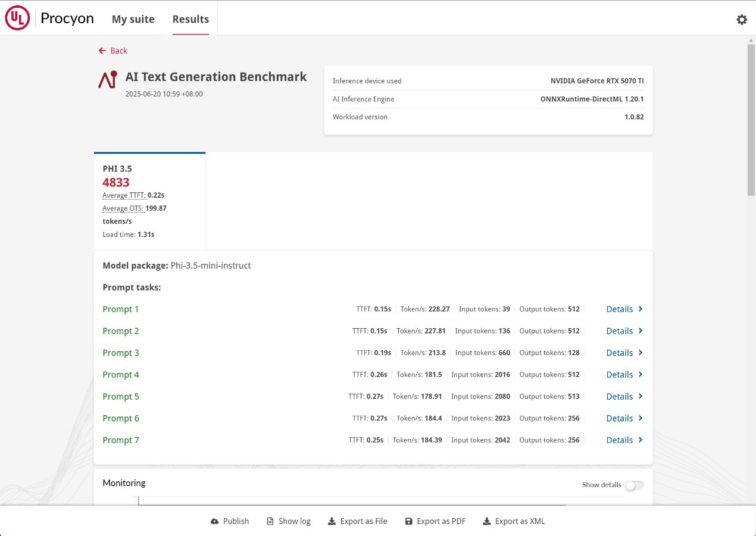Click Export as File label
Viewport: 756px width, 536px height.
coord(364,521)
